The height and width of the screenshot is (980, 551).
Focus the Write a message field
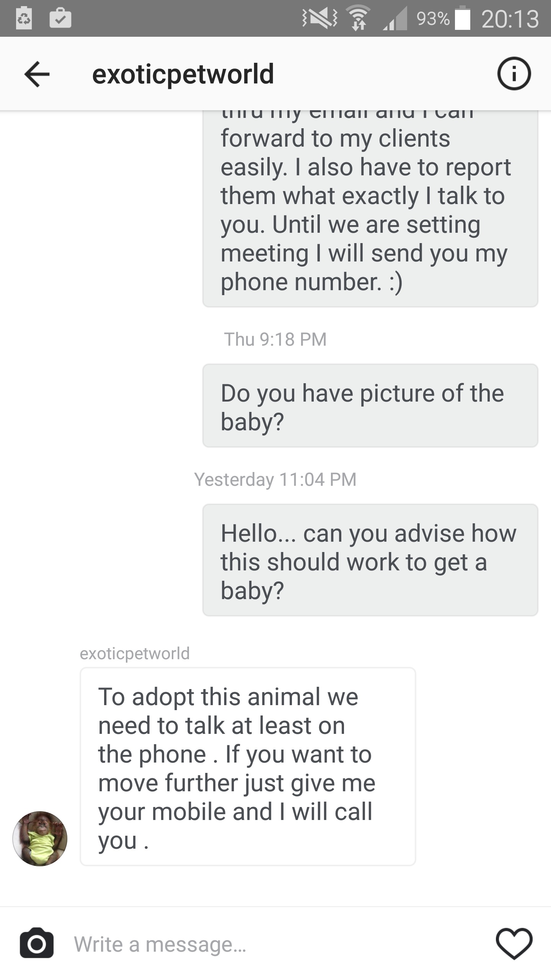(x=268, y=944)
